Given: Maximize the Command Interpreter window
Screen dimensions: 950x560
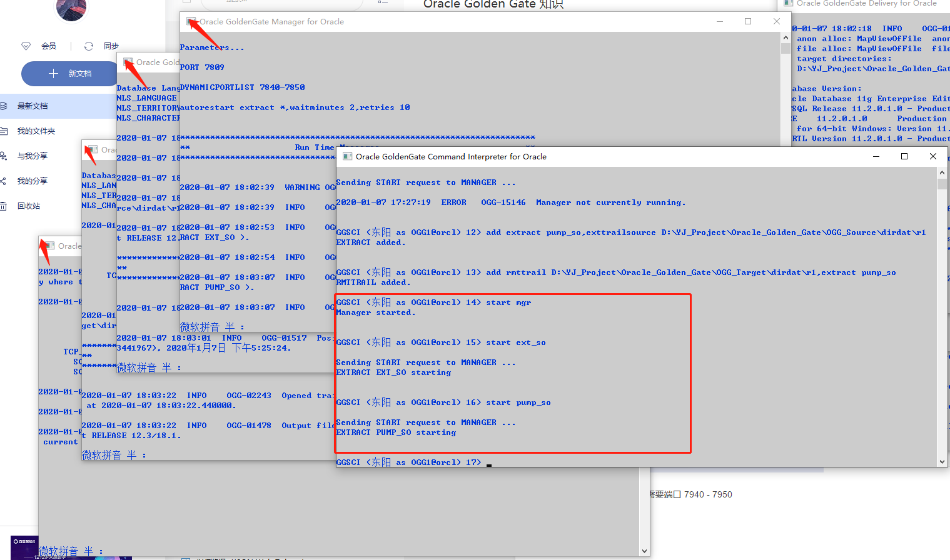Looking at the screenshot, I should click(904, 157).
